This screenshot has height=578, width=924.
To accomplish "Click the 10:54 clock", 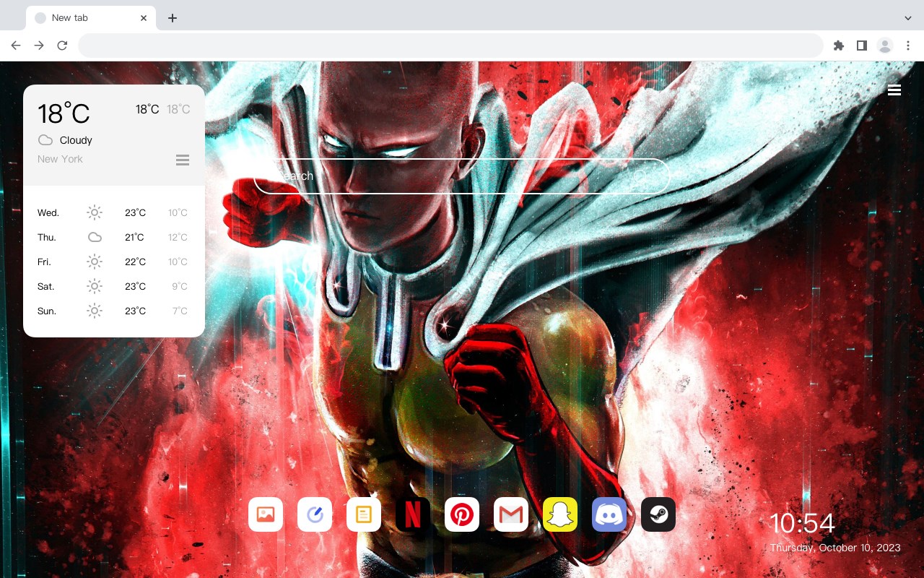I will 802,523.
